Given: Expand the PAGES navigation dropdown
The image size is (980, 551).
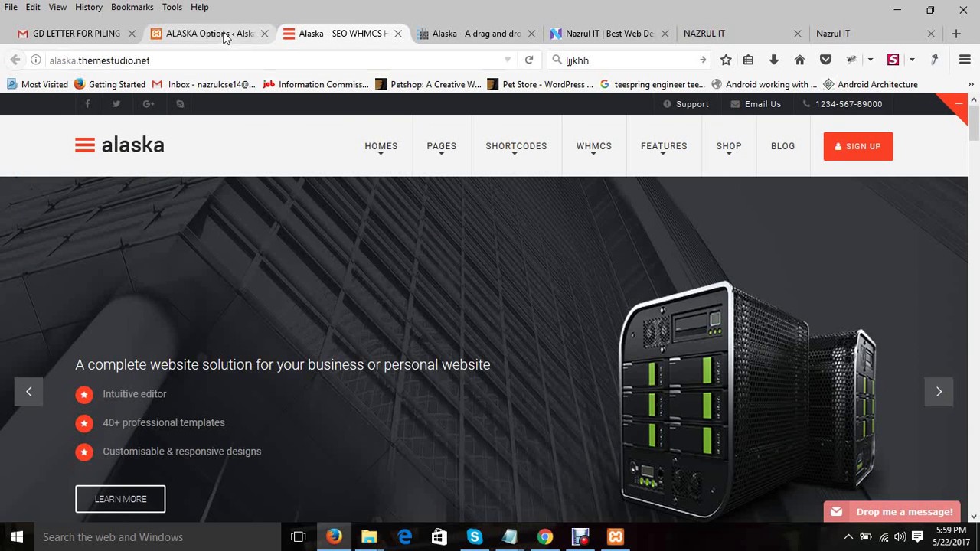Looking at the screenshot, I should tap(441, 146).
